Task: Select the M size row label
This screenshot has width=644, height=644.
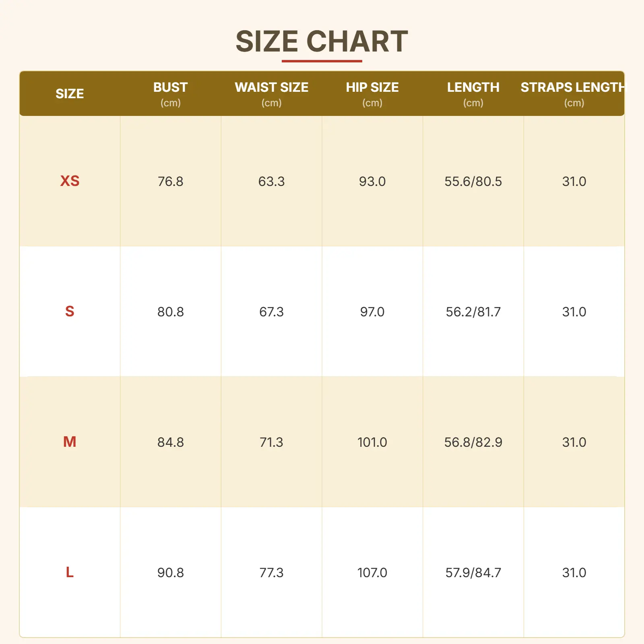Action: point(70,442)
